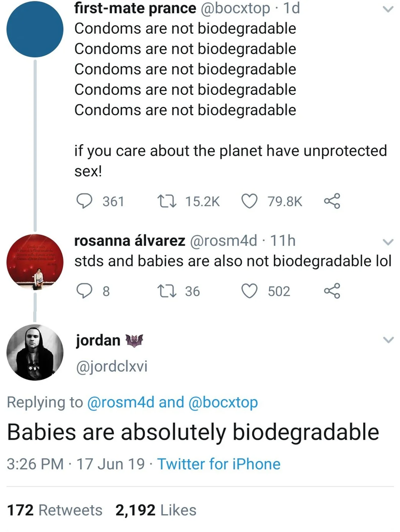Open first-mate prance's blue avatar

(x=35, y=29)
